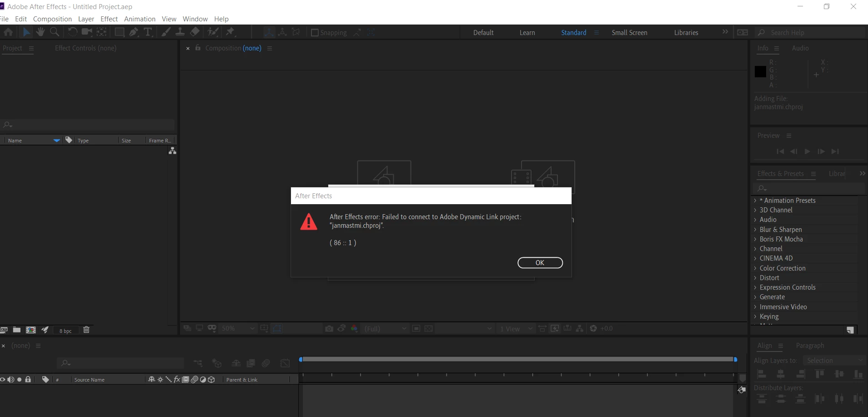This screenshot has width=868, height=417.
Task: Switch to the Audio panel tab
Action: (x=800, y=48)
